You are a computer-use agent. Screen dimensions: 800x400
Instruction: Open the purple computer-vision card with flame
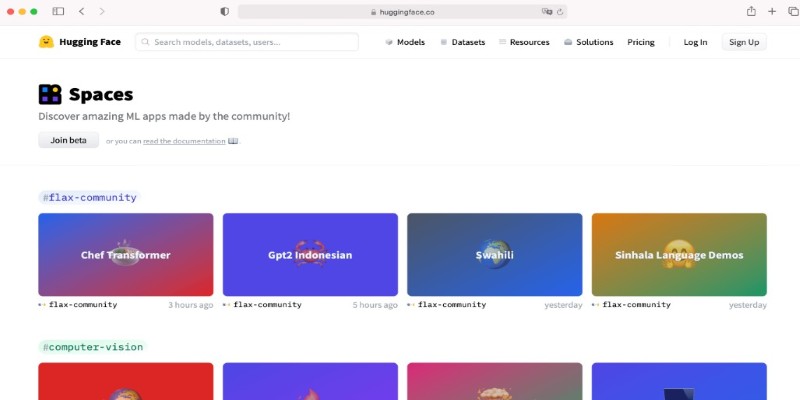(310, 381)
